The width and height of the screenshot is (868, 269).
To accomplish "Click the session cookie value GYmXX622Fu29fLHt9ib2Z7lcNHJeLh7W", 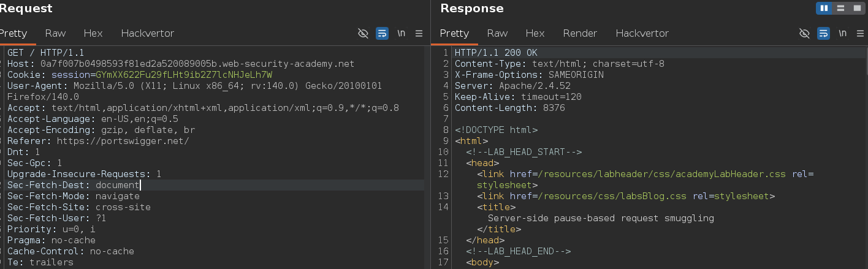I will pyautogui.click(x=184, y=75).
